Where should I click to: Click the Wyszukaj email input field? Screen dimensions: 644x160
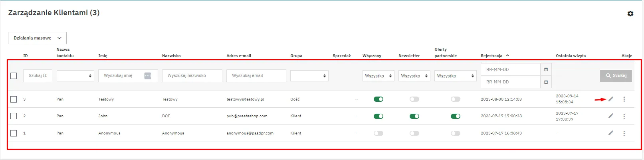(x=256, y=76)
